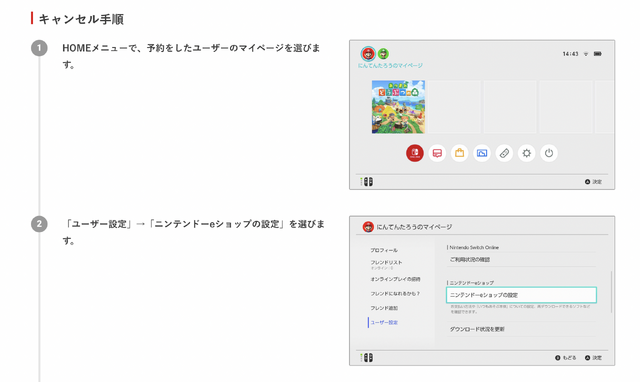Select オンラインプレイの招待 in My Page menu
640x382 pixels.
pyautogui.click(x=395, y=279)
